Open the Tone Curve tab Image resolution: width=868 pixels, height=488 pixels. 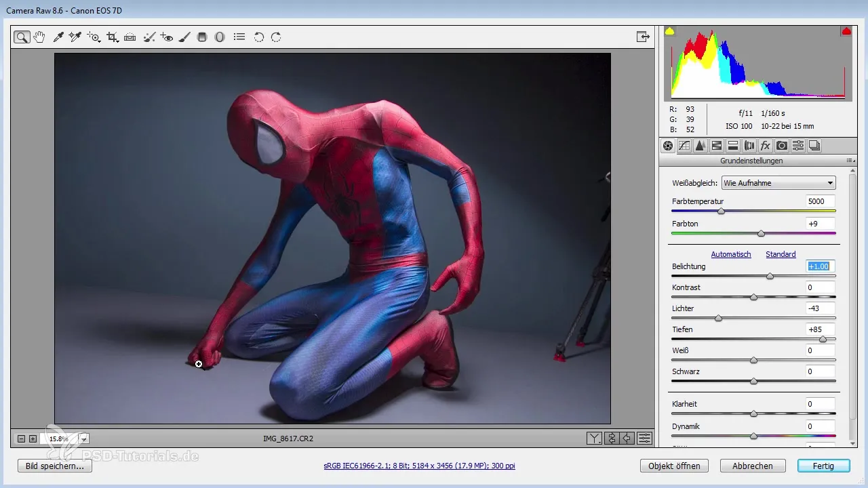[684, 145]
